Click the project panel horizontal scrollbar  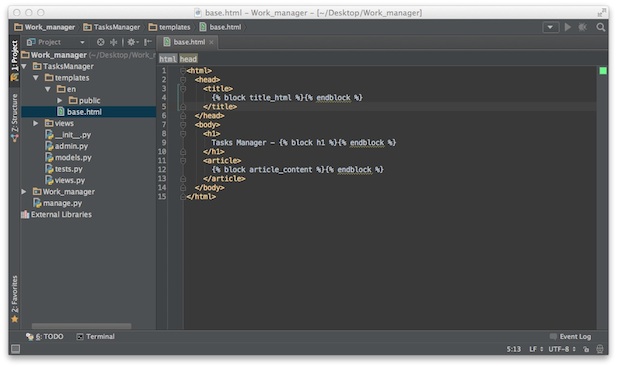coord(81,326)
